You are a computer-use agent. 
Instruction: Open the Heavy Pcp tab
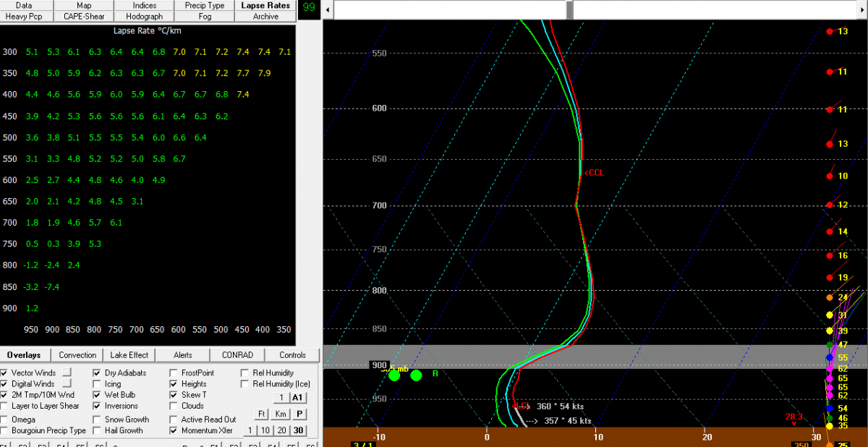tap(24, 16)
